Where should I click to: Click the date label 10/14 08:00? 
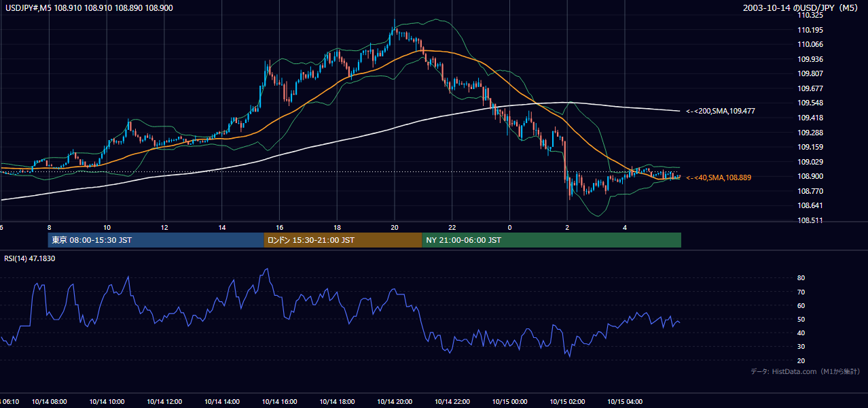click(x=49, y=402)
